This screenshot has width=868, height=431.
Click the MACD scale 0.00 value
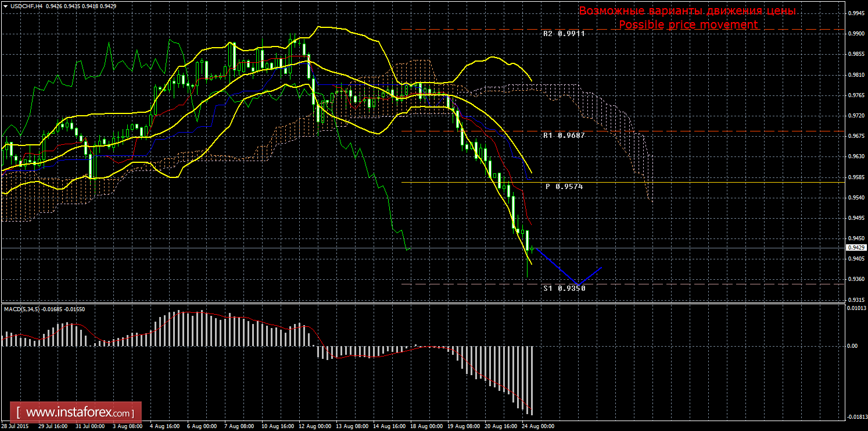click(x=852, y=346)
